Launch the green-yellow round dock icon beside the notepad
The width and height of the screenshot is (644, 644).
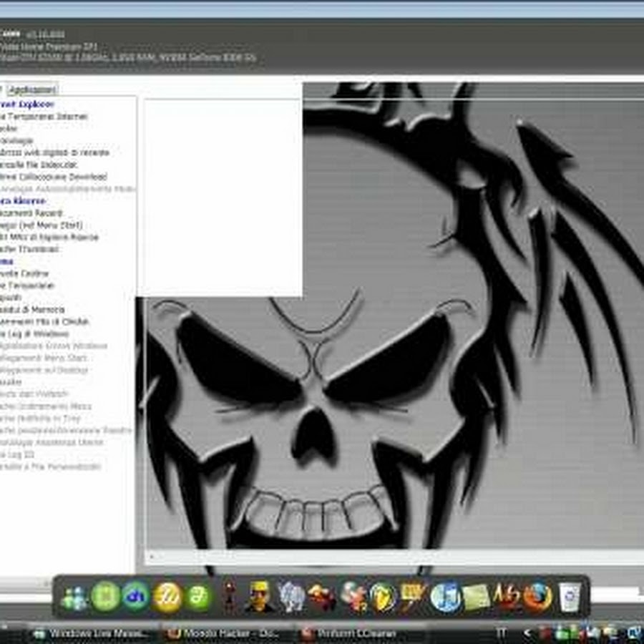tap(382, 597)
